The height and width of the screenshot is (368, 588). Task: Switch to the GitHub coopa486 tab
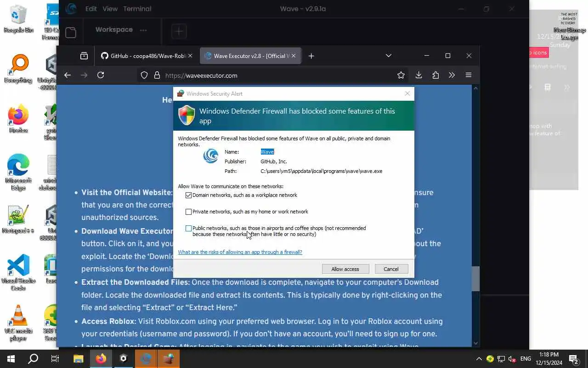(142, 56)
